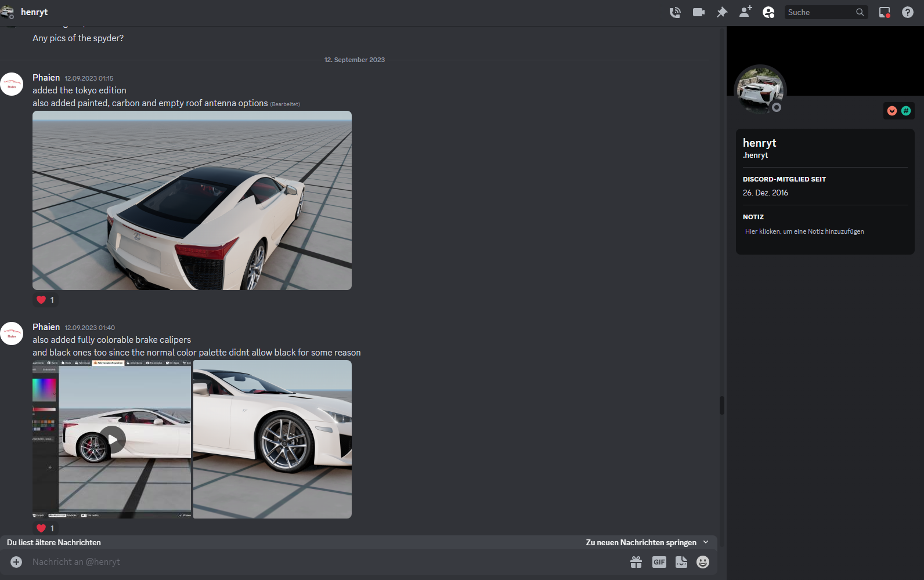
Task: Hide the user profile panel
Action: click(x=768, y=12)
